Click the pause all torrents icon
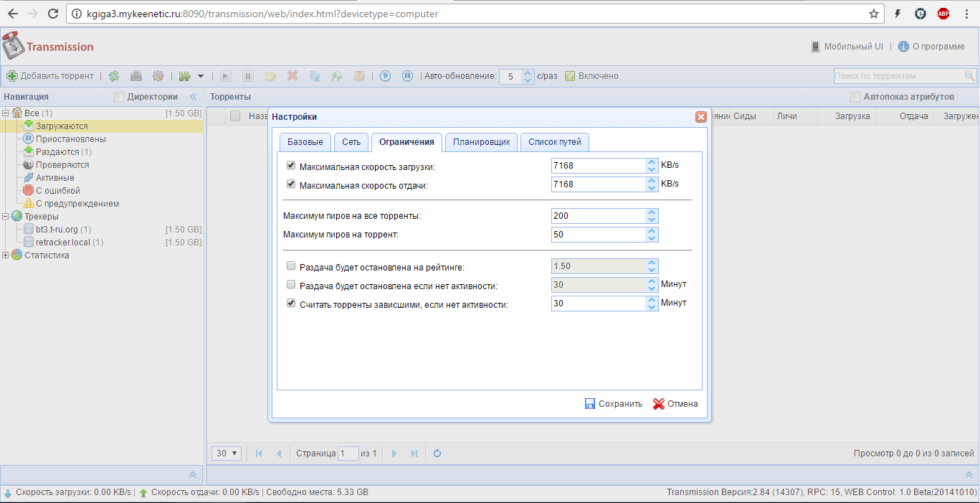 [x=407, y=76]
